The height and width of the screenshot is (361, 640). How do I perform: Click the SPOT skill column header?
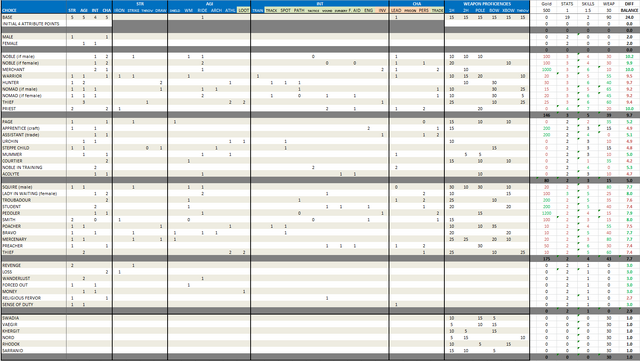[285, 10]
